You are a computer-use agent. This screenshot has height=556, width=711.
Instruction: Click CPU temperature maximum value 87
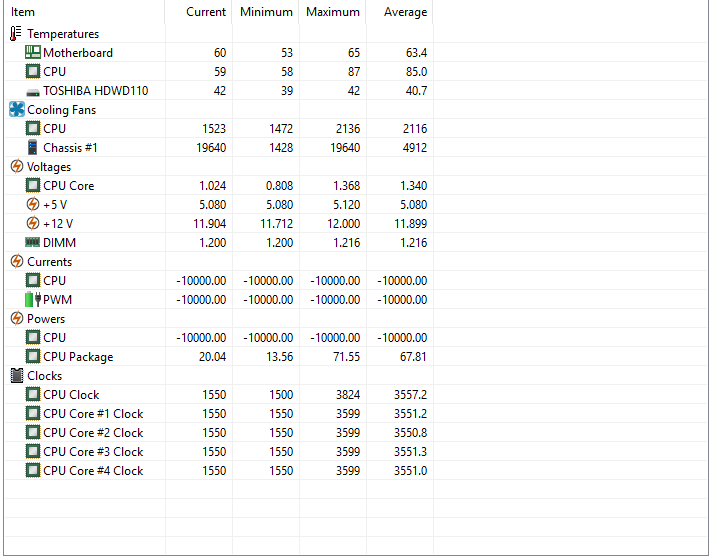coord(354,72)
